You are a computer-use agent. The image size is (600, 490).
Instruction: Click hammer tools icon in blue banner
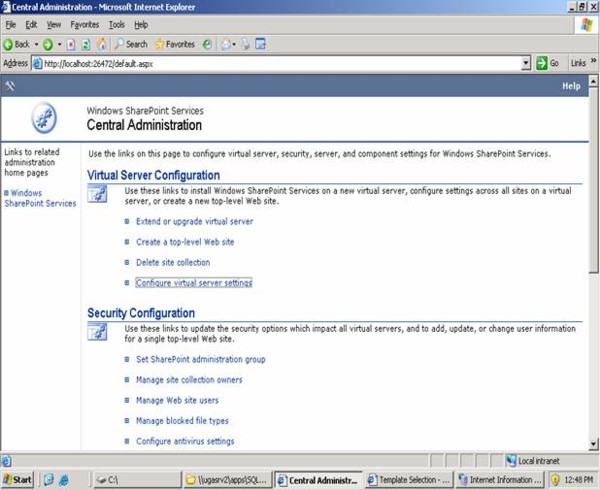point(10,86)
